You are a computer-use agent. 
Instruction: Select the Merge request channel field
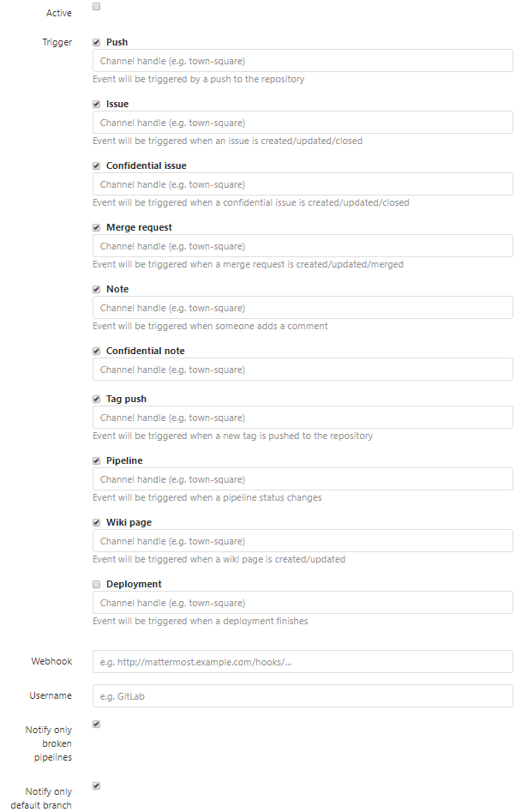(x=302, y=246)
